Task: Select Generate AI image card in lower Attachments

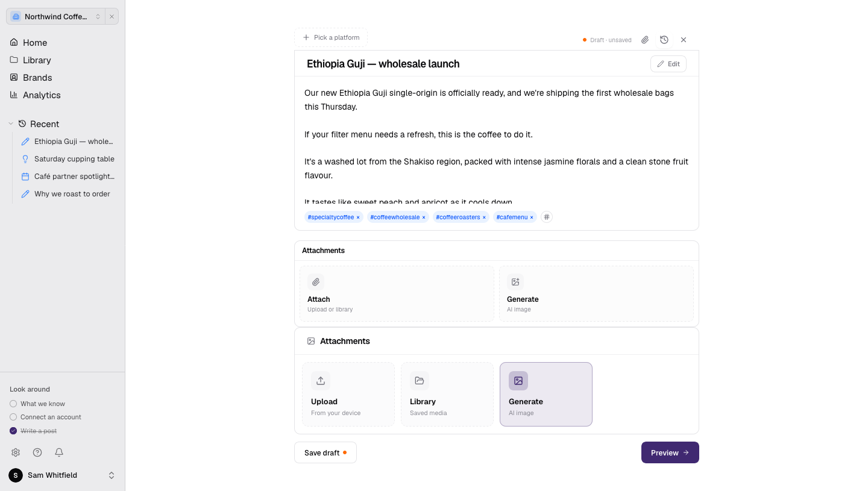Action: coord(546,394)
